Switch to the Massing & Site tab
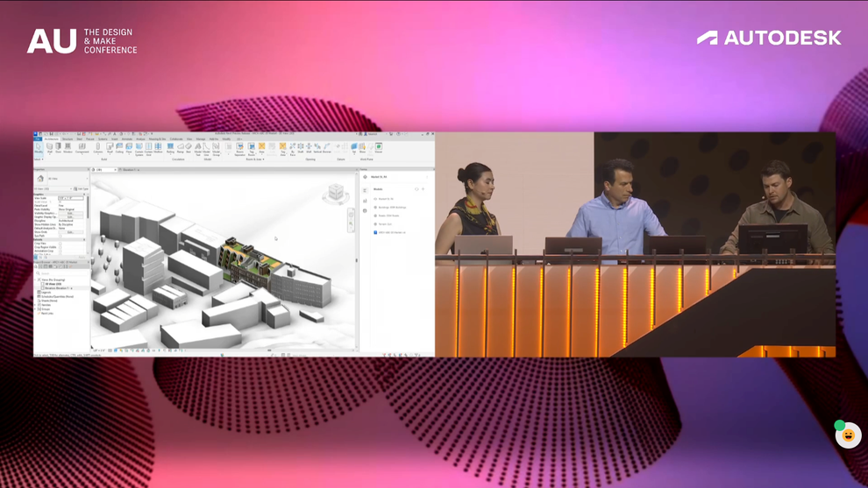 pyautogui.click(x=157, y=139)
